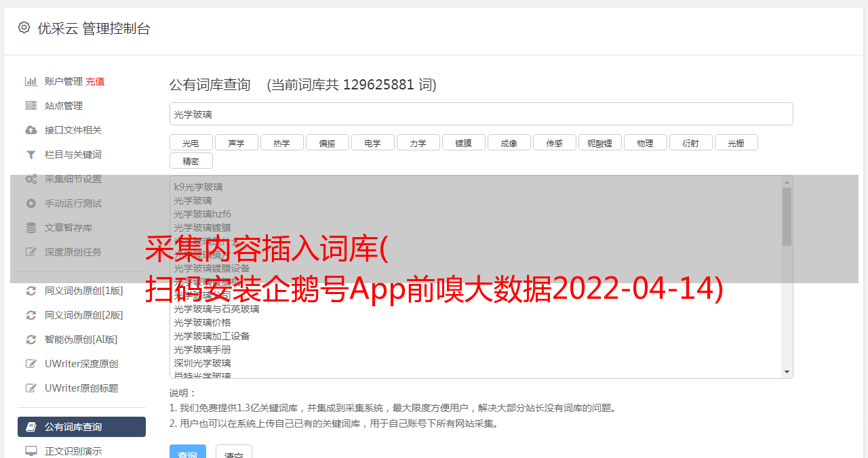
Task: Click the refresh icon for 同义词伪原创[1版]
Action: click(31, 291)
